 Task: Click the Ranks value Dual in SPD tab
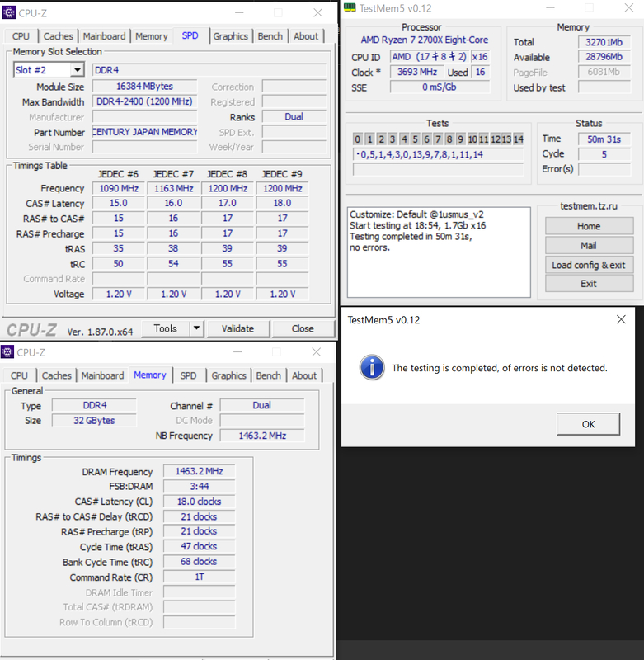coord(294,116)
